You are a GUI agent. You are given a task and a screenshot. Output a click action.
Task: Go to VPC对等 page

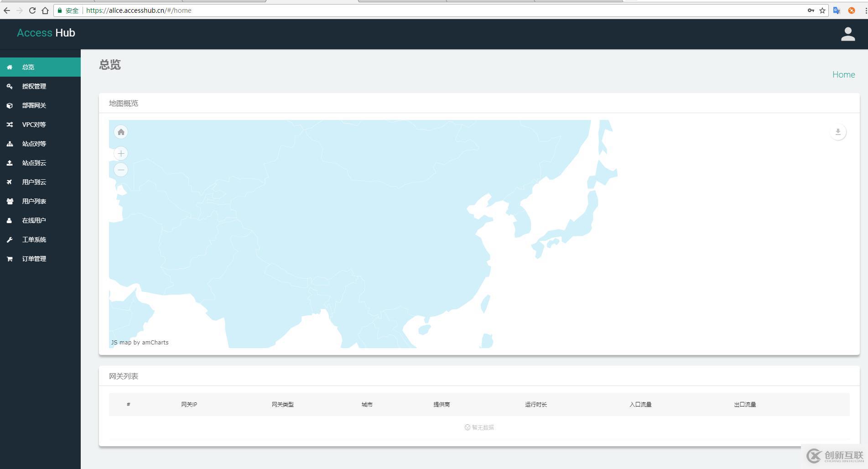coord(34,125)
